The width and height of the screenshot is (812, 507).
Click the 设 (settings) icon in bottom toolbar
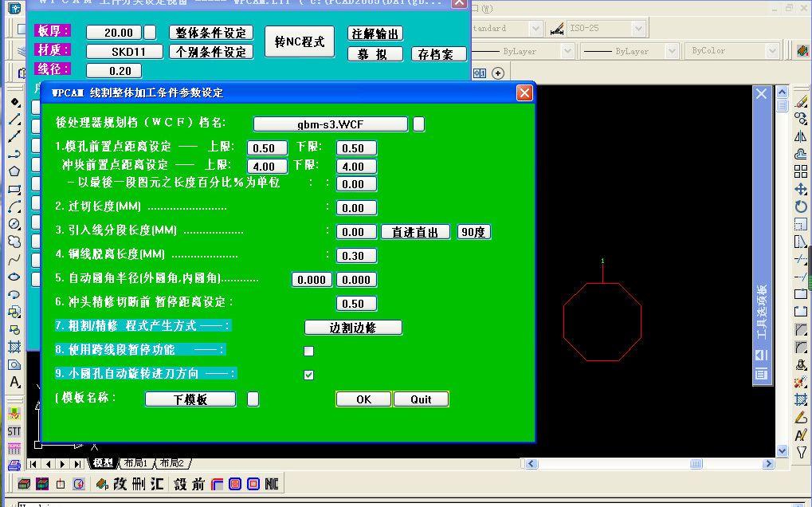click(180, 483)
